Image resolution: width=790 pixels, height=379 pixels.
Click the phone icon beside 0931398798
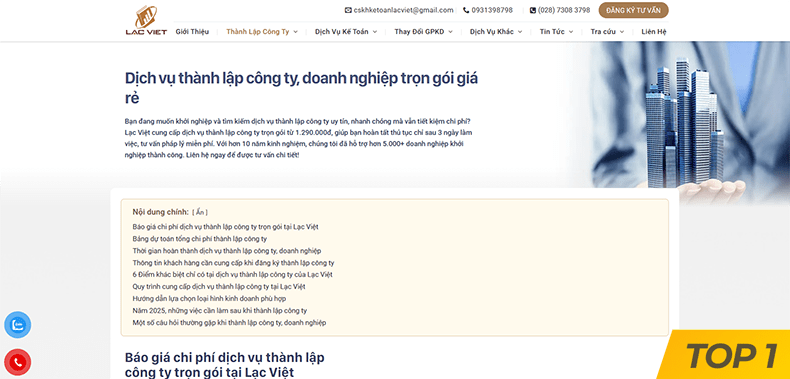466,10
